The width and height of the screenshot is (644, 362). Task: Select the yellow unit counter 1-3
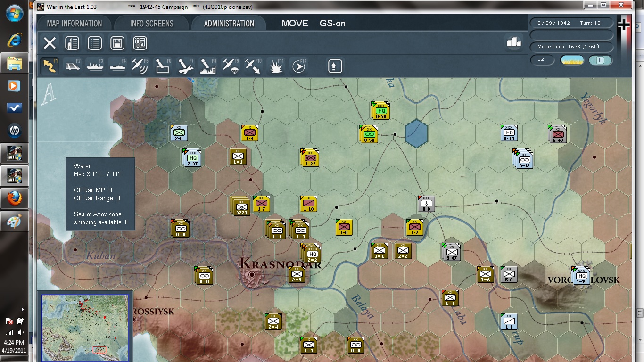[x=250, y=133]
